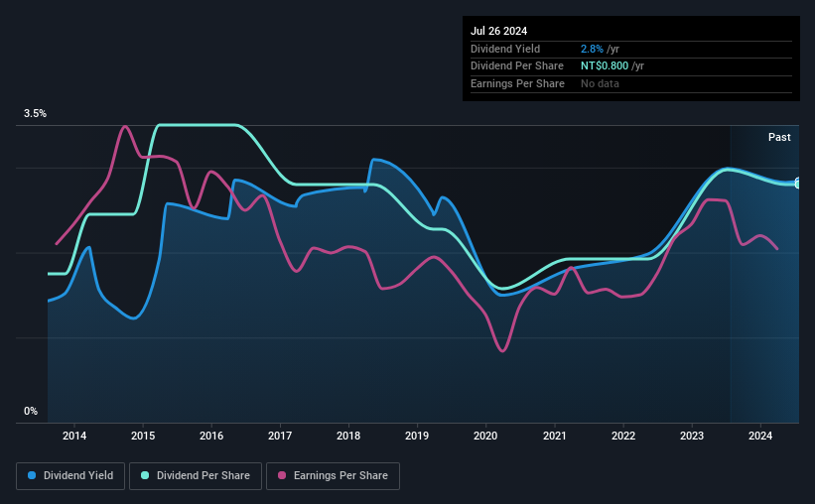
Task: Click the 2020 x-axis label
Action: click(x=485, y=436)
